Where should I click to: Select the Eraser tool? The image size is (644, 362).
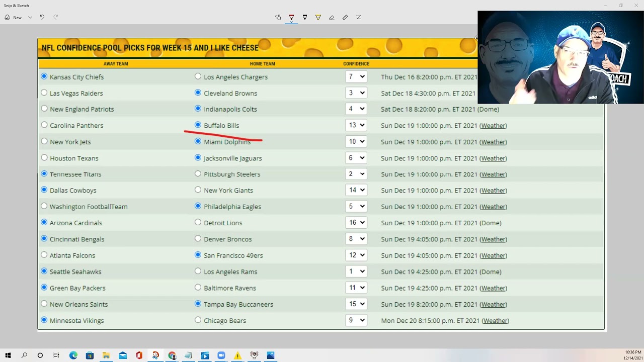[332, 17]
